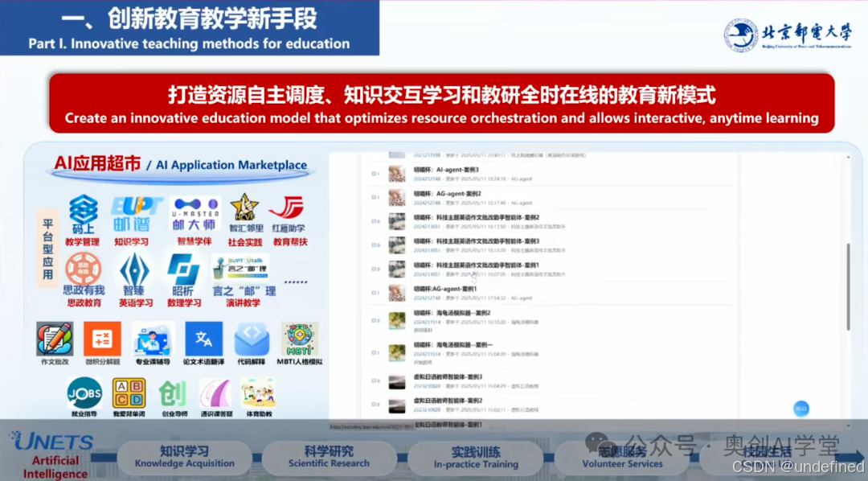
Task: Select the Volunteer Services tab
Action: click(x=622, y=457)
